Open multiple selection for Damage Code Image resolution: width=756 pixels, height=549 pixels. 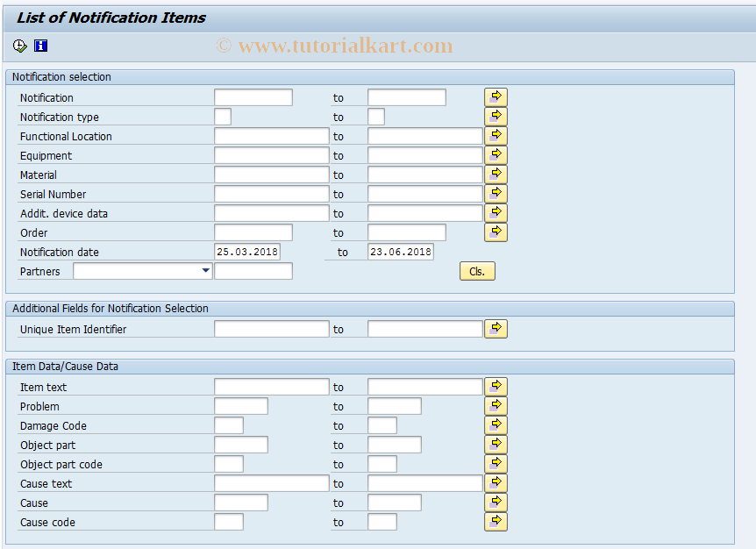click(496, 424)
